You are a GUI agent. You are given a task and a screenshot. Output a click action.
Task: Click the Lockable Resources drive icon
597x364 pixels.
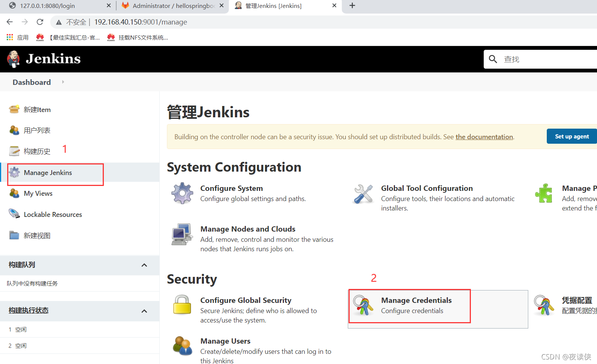click(x=14, y=214)
